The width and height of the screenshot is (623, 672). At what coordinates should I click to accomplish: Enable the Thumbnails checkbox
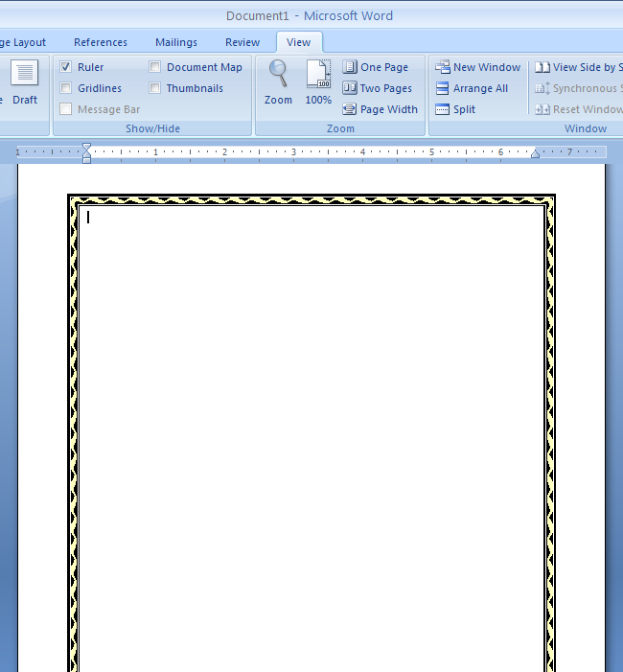pos(154,88)
